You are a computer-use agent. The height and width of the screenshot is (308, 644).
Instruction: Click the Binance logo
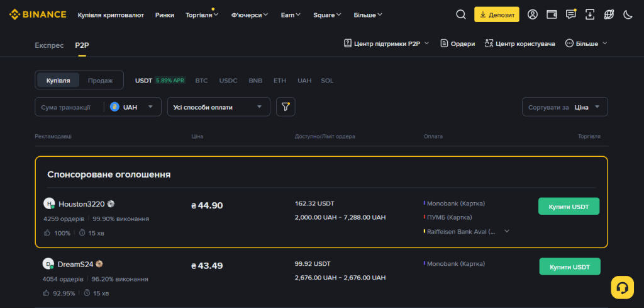(x=38, y=14)
